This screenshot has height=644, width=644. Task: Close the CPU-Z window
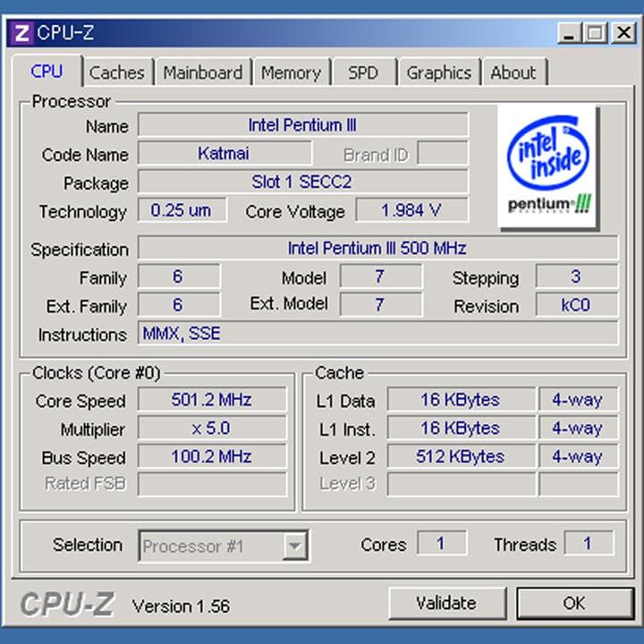[x=623, y=33]
